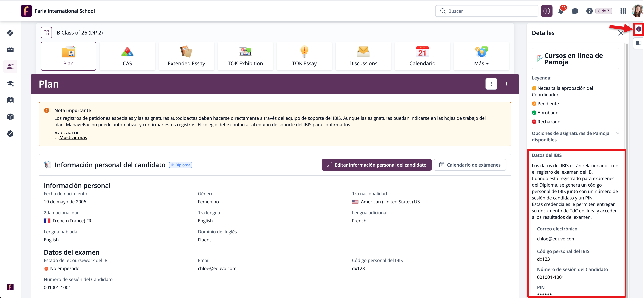Open the Más dropdown tab

tap(481, 56)
